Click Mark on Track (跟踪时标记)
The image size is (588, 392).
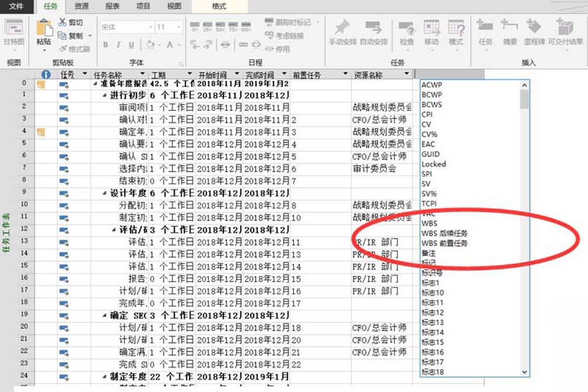click(288, 23)
